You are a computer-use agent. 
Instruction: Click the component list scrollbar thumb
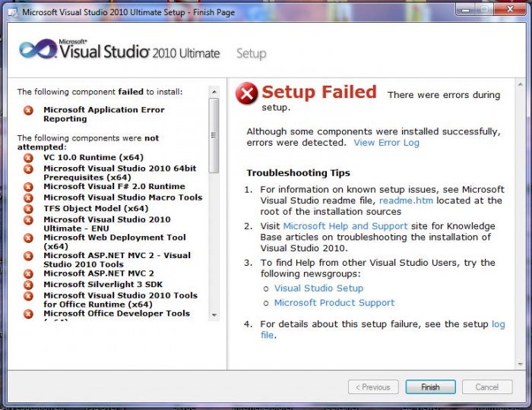214,135
